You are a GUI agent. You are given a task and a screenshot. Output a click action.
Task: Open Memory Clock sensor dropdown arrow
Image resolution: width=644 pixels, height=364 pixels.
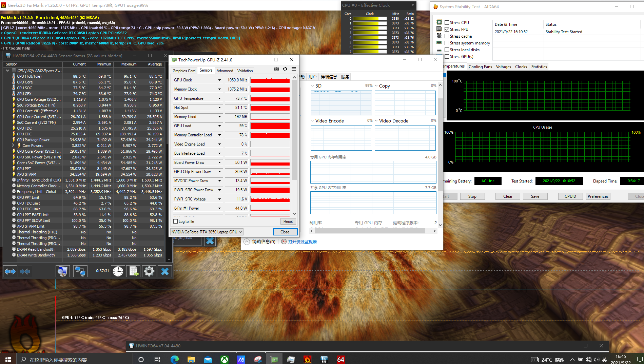(219, 89)
